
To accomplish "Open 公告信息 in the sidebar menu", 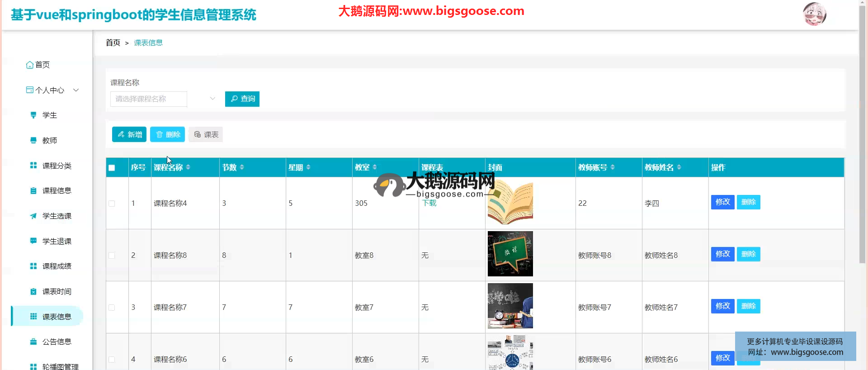I will point(57,342).
